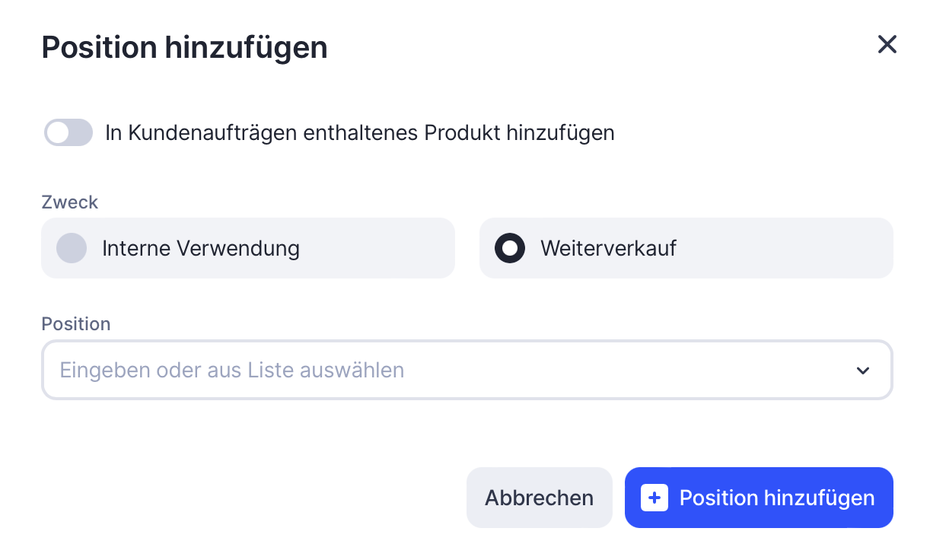Viewport: 930px width, 560px height.
Task: Click empty area inside the Weiterverkauf card
Action: [x=784, y=248]
